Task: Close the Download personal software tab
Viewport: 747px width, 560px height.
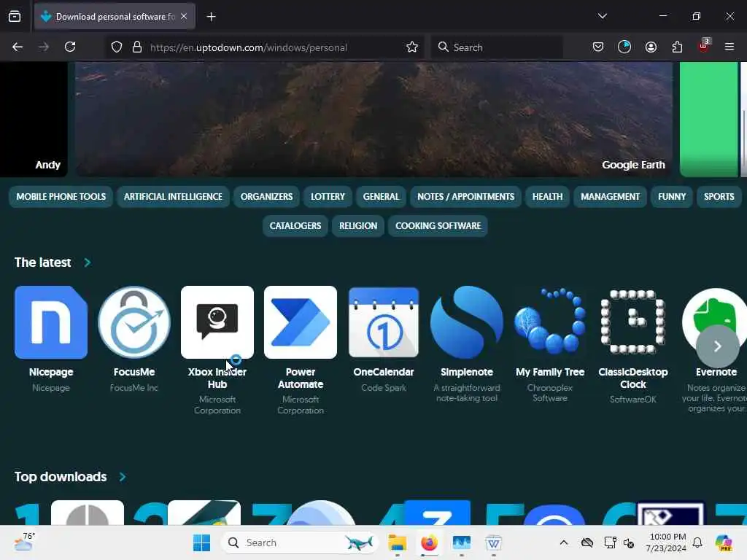Action: (184, 16)
